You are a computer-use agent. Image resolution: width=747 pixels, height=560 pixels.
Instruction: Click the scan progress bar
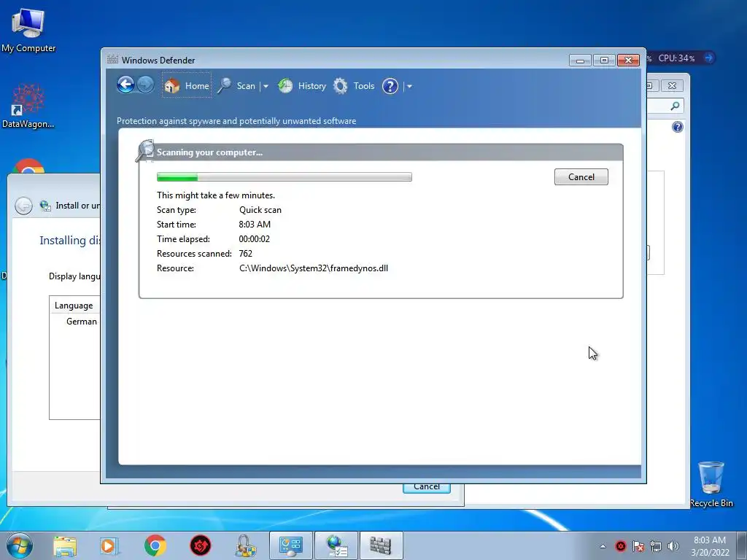tap(285, 177)
